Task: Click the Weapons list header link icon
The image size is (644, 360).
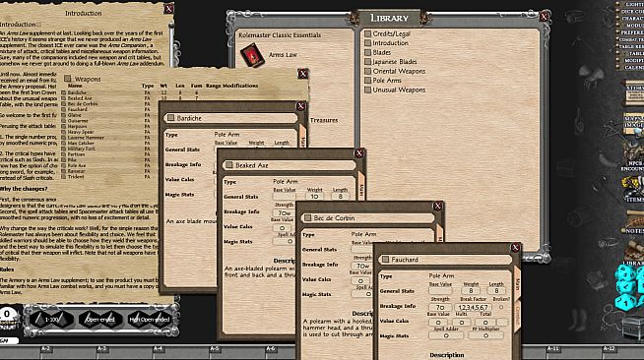Action: (x=67, y=79)
